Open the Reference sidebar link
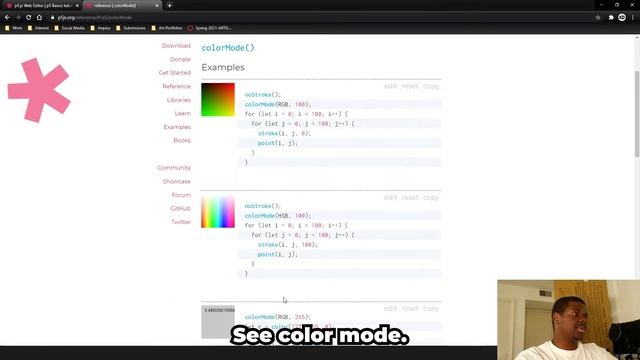The width and height of the screenshot is (640, 360). tap(176, 86)
